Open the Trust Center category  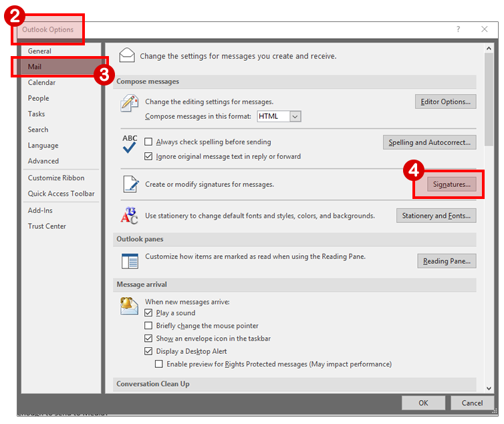tap(61, 226)
